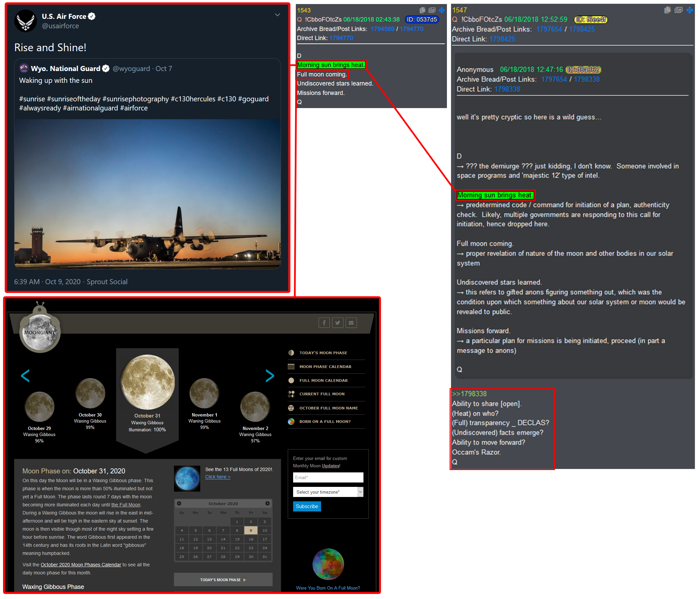View the C-130 sunrise photo in the tweet
The width and height of the screenshot is (700, 599).
coord(147,194)
